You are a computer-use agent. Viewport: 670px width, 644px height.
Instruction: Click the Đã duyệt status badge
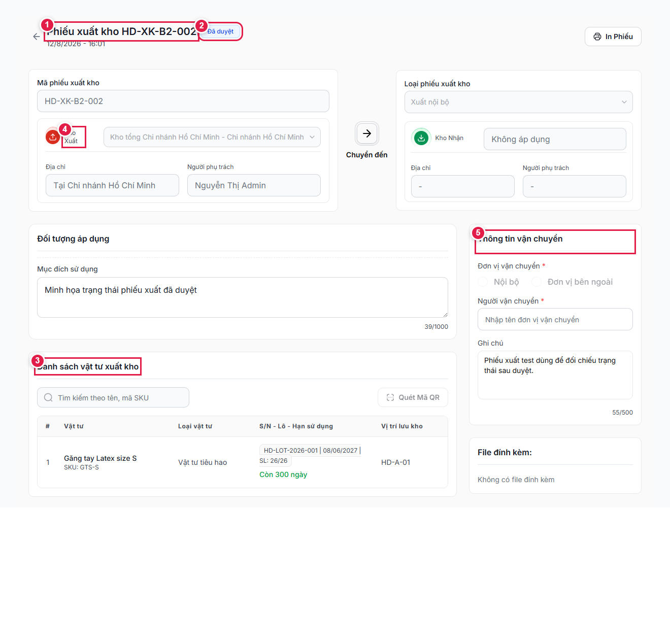click(x=220, y=31)
